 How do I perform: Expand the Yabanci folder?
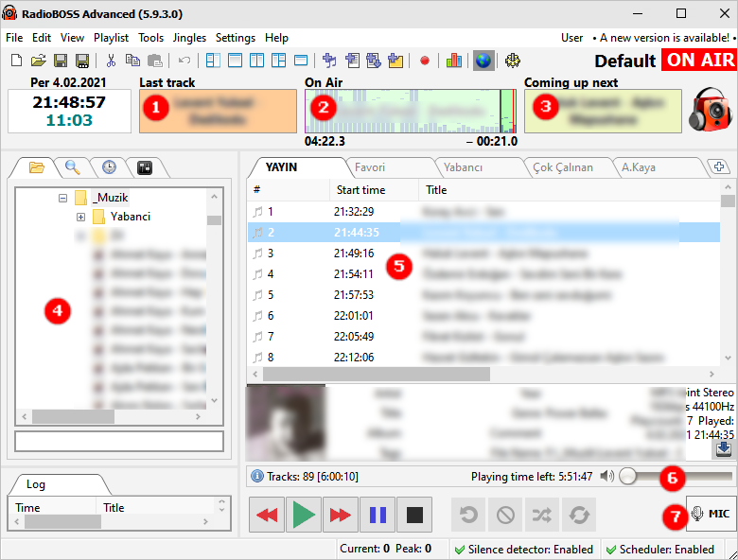81,217
